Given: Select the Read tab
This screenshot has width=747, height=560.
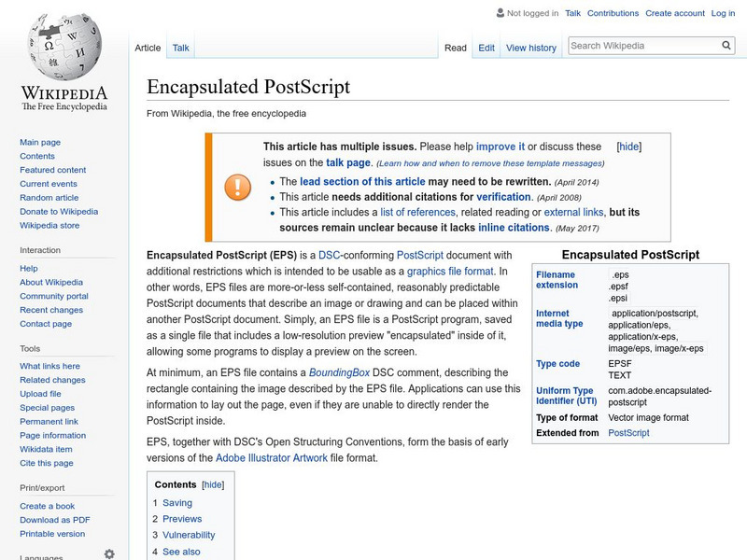Looking at the screenshot, I should pos(456,48).
